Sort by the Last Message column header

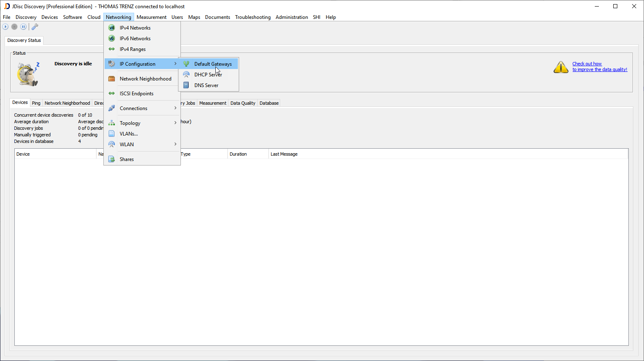click(448, 154)
